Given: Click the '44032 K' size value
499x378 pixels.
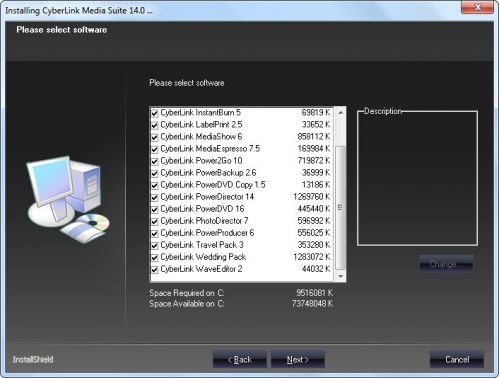Looking at the screenshot, I should click(316, 269).
